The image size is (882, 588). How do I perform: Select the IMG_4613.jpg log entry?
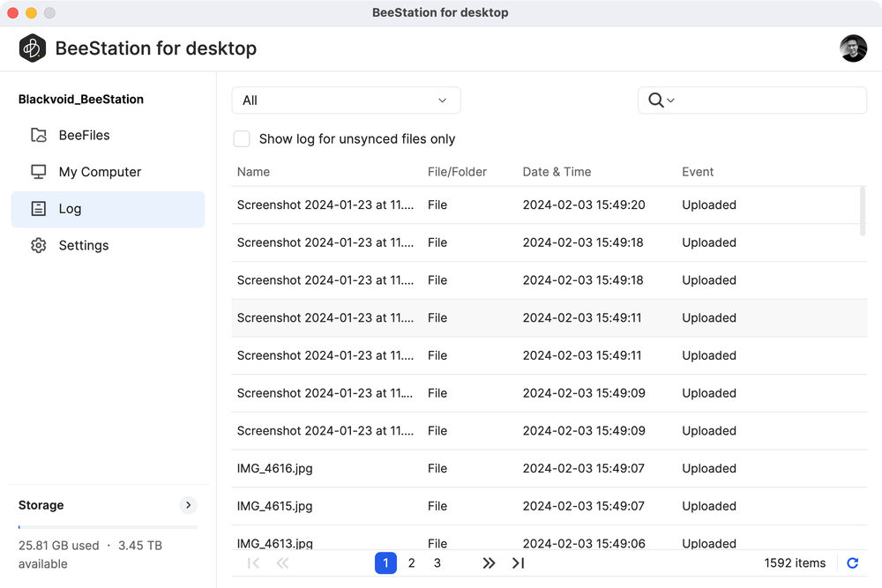coord(549,540)
